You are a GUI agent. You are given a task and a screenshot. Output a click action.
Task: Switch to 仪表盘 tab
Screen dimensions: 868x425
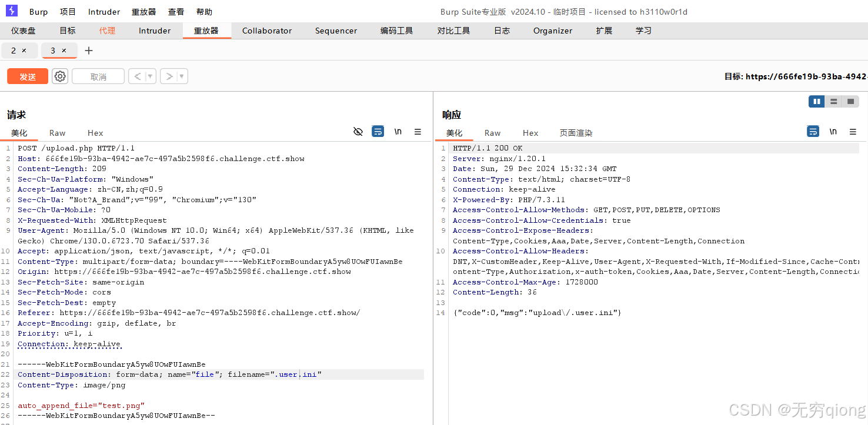point(23,31)
